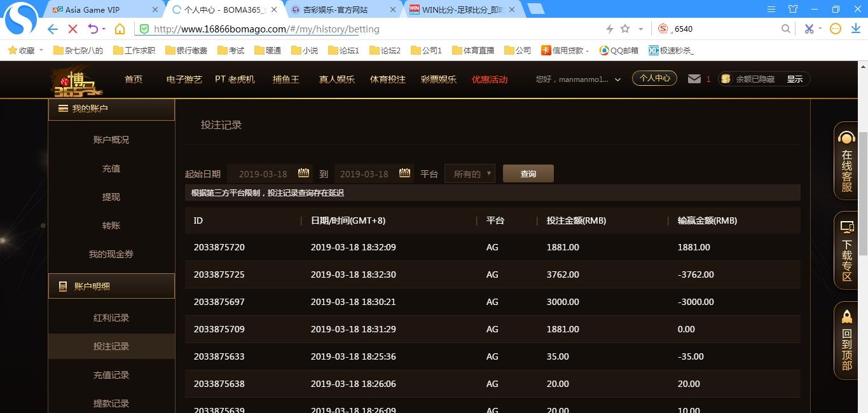Click the start date input field
Viewport: 868px width, 413px height.
pos(270,173)
